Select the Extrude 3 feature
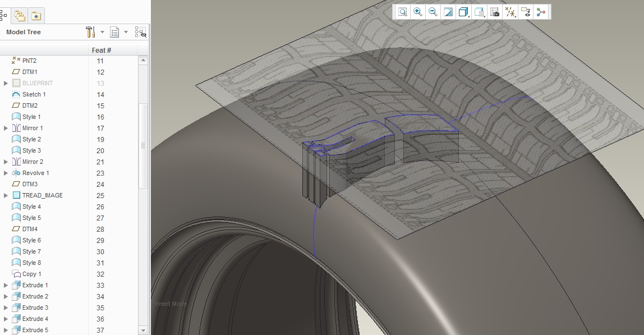This screenshot has height=335, width=644. pos(35,308)
